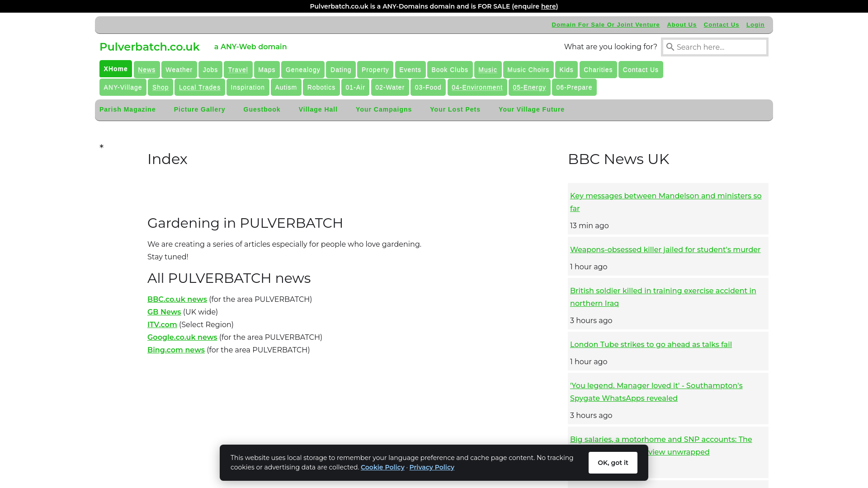Open British soldier killed in Iraq headline
Screen dimensions: 868x488
coord(663,297)
